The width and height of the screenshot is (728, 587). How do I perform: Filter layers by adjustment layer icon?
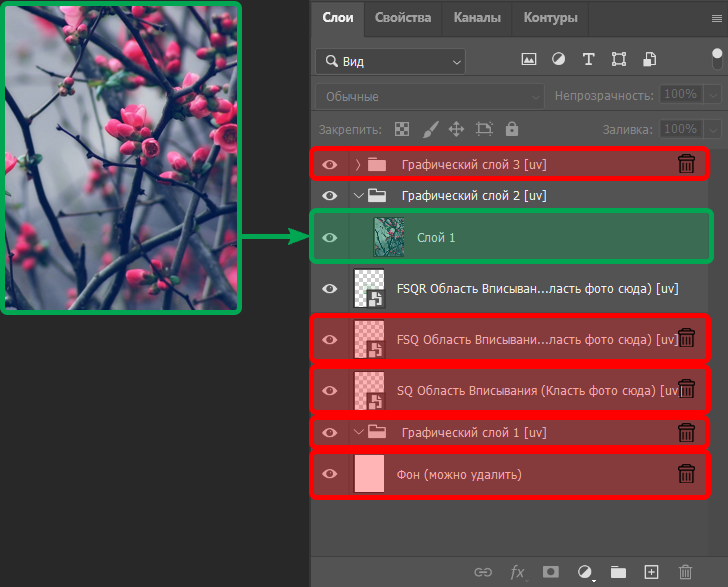[558, 60]
